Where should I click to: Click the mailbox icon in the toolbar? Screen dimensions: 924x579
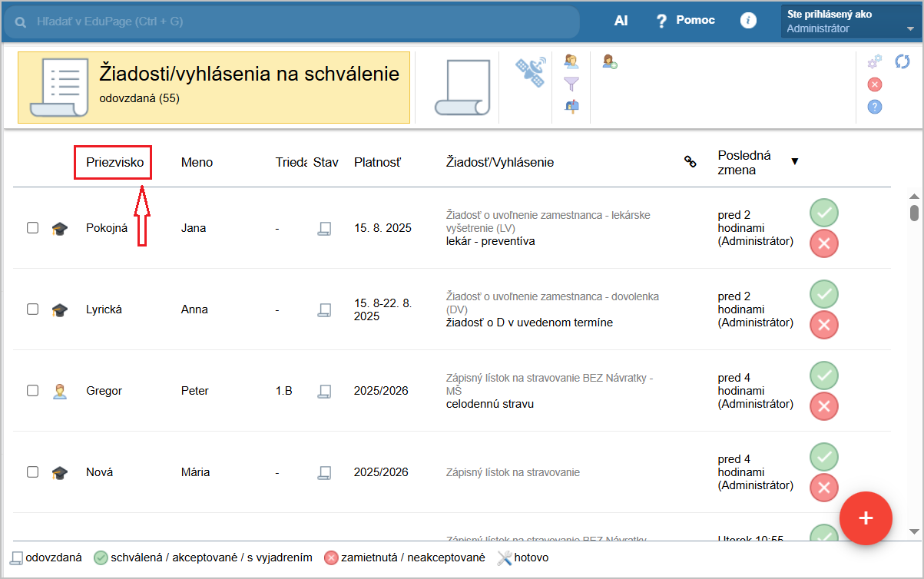click(x=571, y=107)
